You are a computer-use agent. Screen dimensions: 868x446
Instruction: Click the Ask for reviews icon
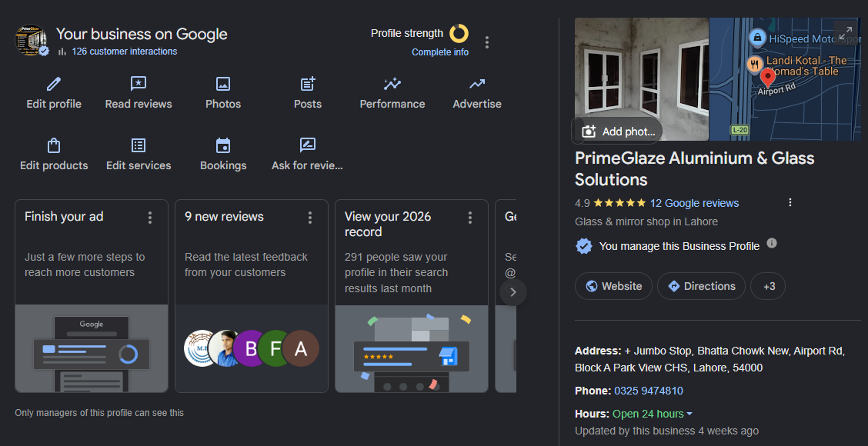coord(307,145)
